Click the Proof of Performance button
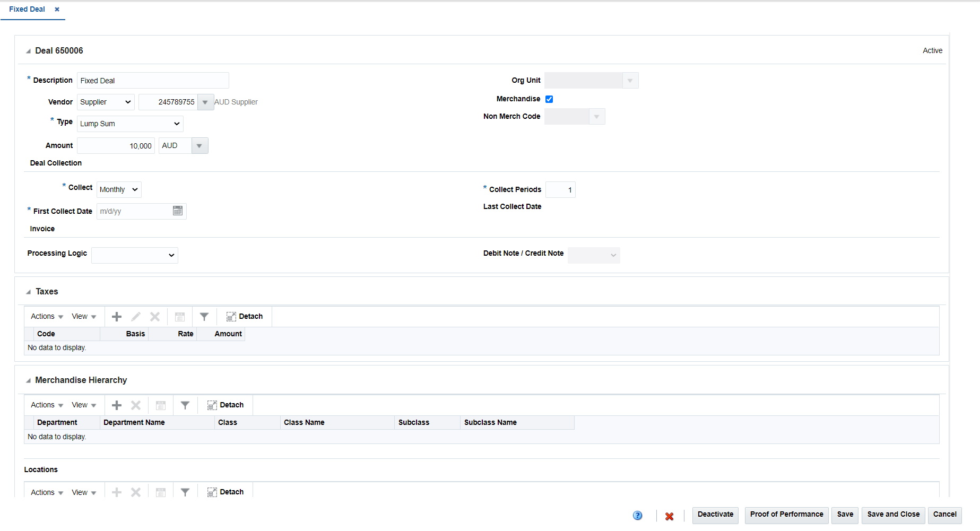The image size is (980, 531). 786,515
